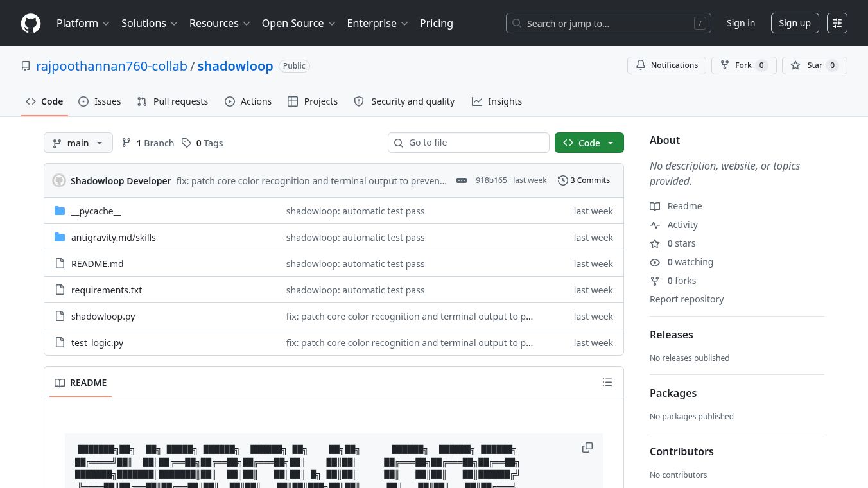
Task: Click the GitHub logo icon
Action: click(x=31, y=23)
